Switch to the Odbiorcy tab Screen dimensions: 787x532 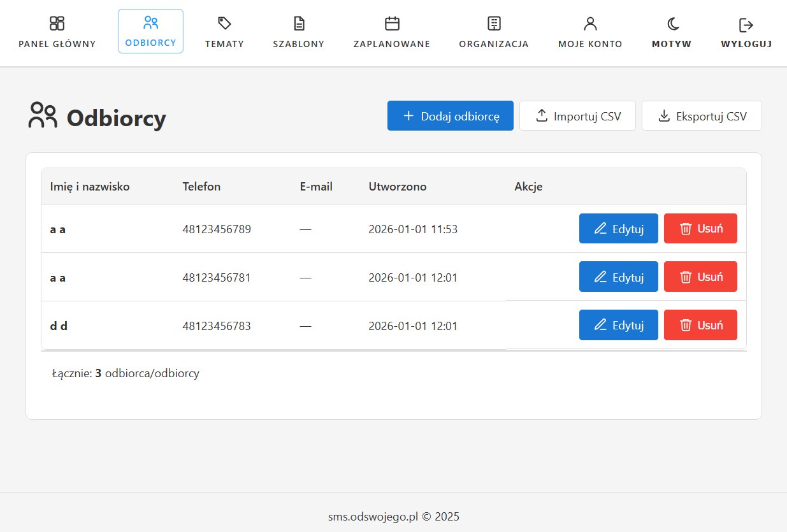point(150,31)
